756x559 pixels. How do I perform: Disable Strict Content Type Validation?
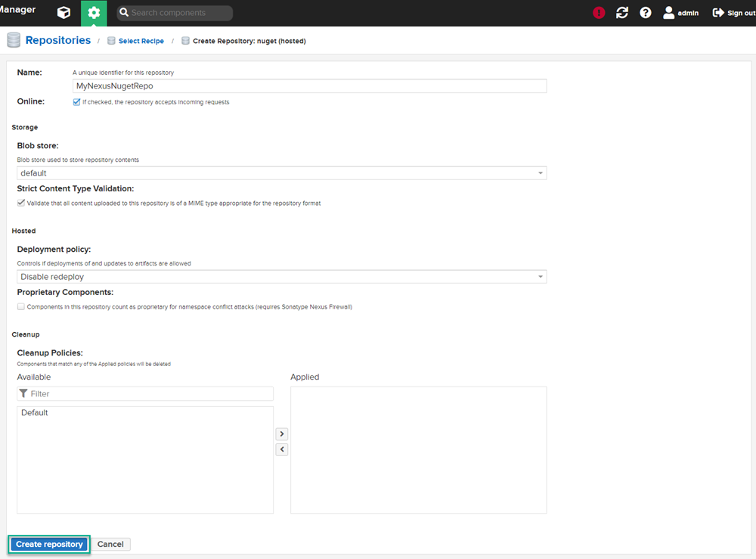click(x=21, y=202)
